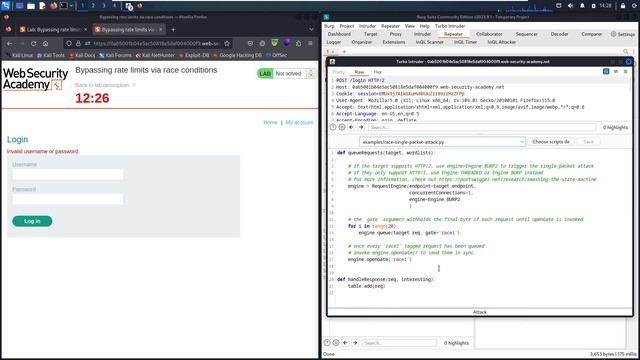This screenshot has width=640, height=360.
Task: Open the Google Hacking DB bookmark
Action: (x=238, y=55)
